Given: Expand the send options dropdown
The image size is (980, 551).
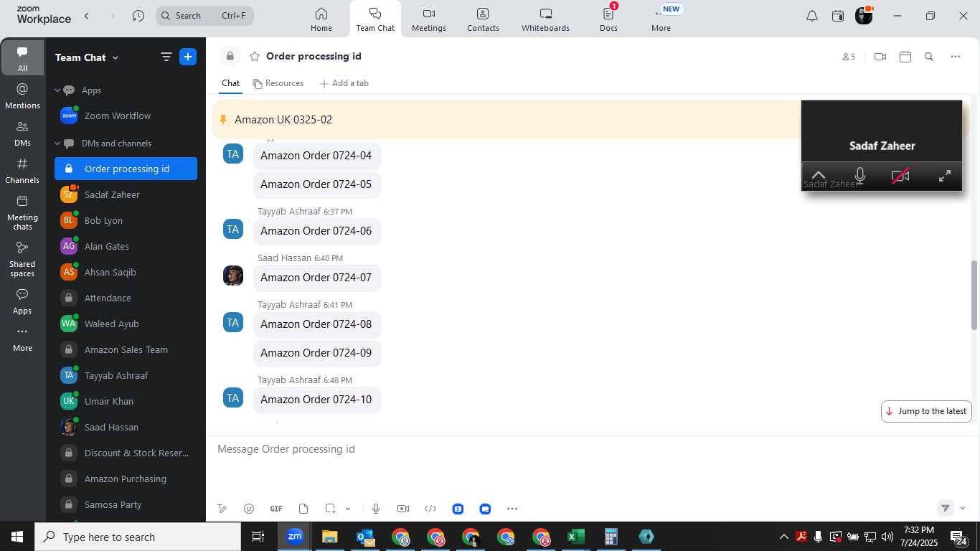Looking at the screenshot, I should [963, 508].
